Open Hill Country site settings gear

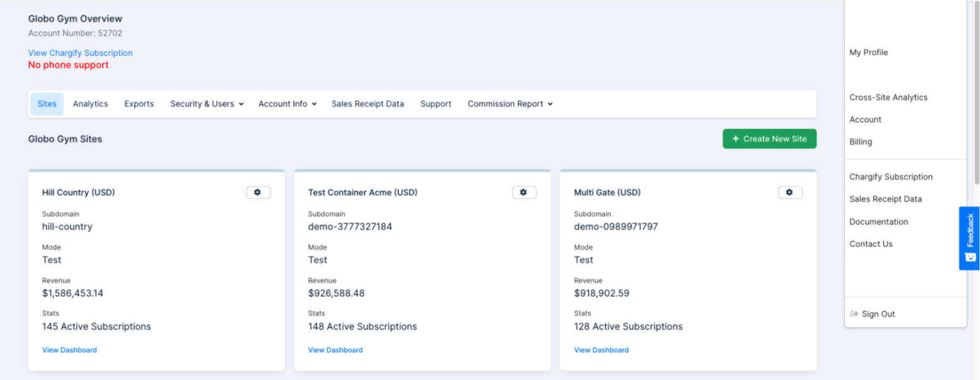coord(258,192)
